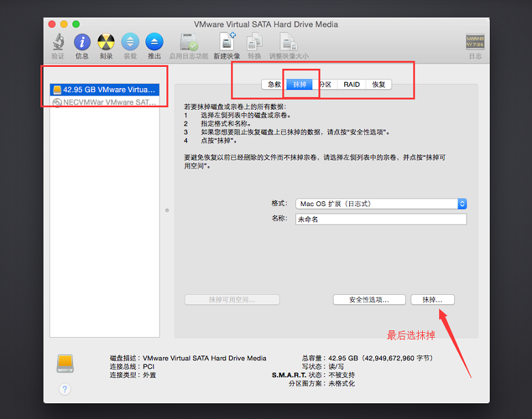Click the 名称 name input field
Screen dimensions: 532x419
click(x=381, y=219)
